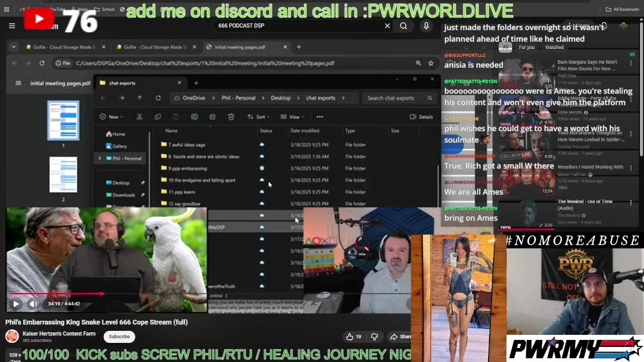Expand the Phil - Personal tree node
This screenshot has width=644, height=362.
100,158
